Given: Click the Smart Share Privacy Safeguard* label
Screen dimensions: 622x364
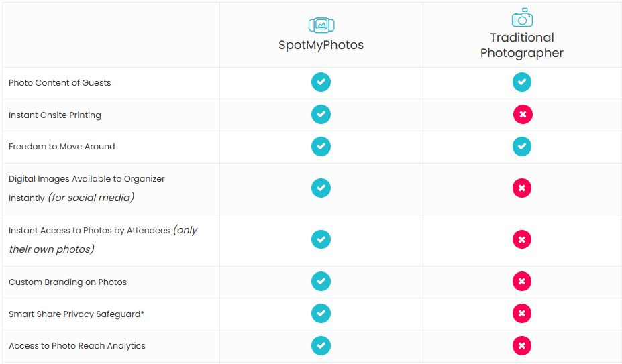Looking at the screenshot, I should [x=76, y=314].
